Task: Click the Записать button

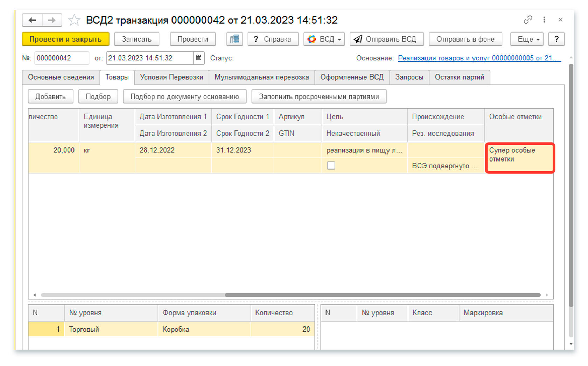Action: pos(136,39)
